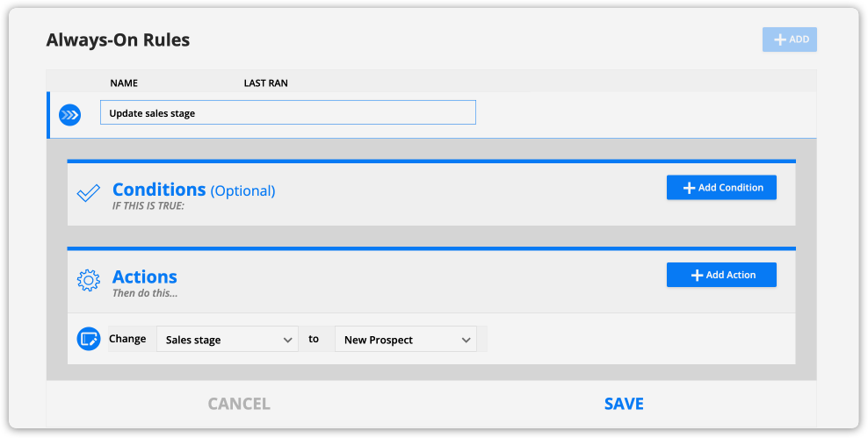
Task: Cancel editing with CANCEL
Action: [x=239, y=404]
